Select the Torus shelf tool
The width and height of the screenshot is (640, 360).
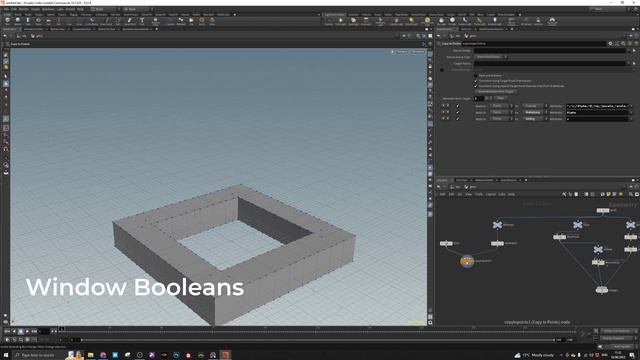coord(38,21)
